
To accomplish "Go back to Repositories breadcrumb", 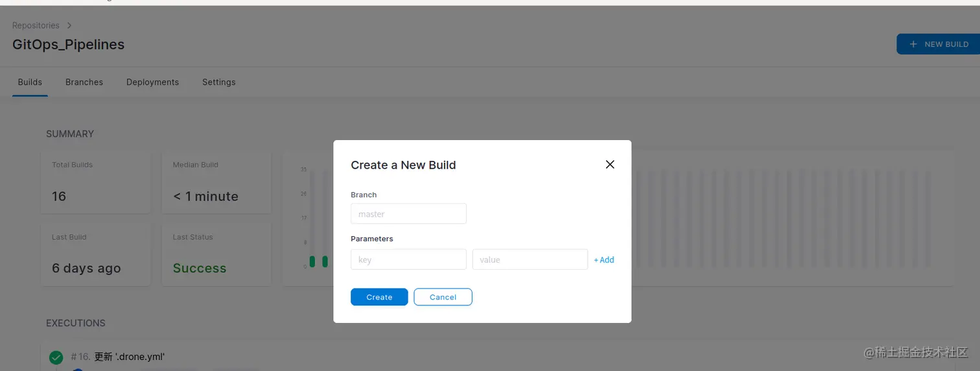I will pos(36,25).
